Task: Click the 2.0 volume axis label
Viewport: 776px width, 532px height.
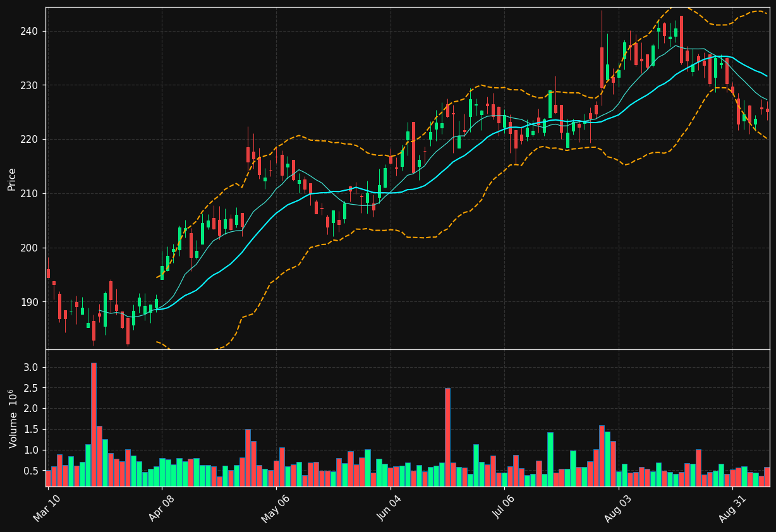Action: [x=32, y=409]
